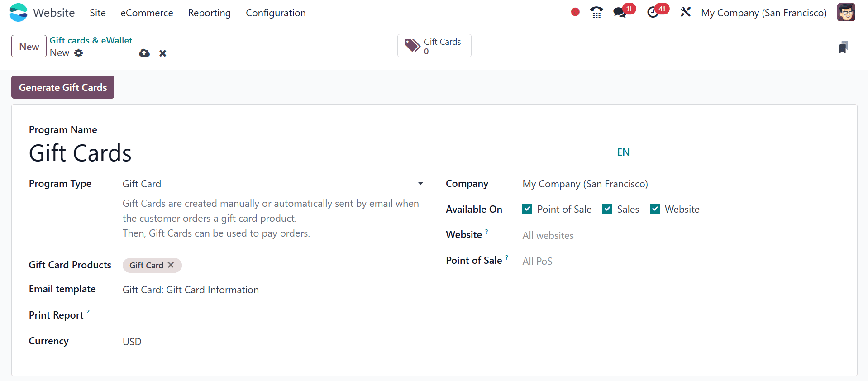Discard changes with the X icon
868x381 pixels.
163,53
